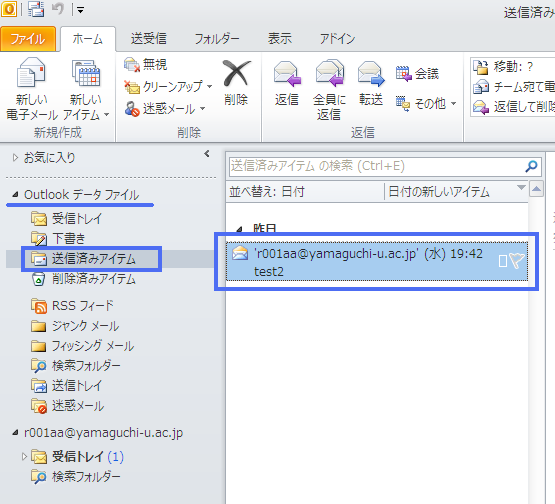Open the その他 reply options dropdown
The width and height of the screenshot is (555, 504).
[x=426, y=103]
